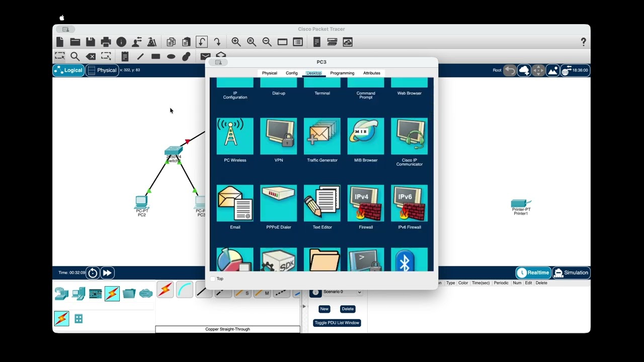
Task: Switch to Physical workspace view
Action: coord(102,70)
